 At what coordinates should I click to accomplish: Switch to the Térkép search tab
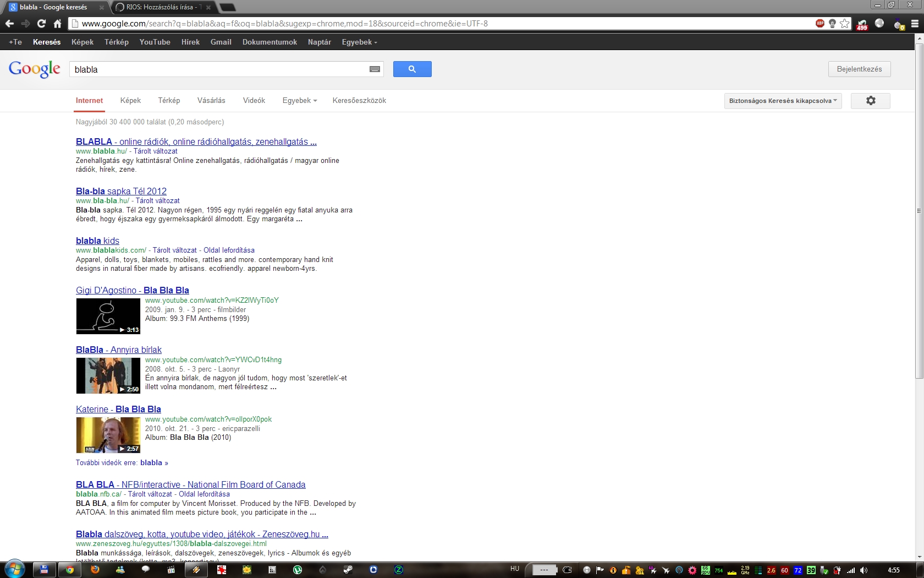point(169,101)
